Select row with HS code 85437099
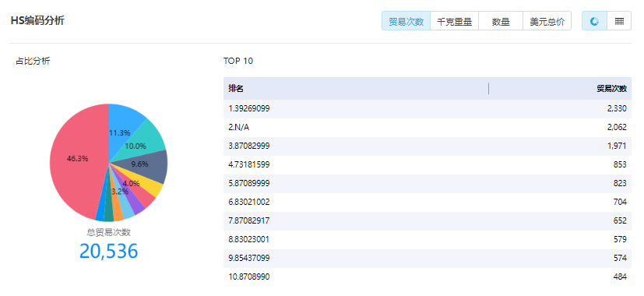This screenshot has width=644, height=296. tap(428, 258)
